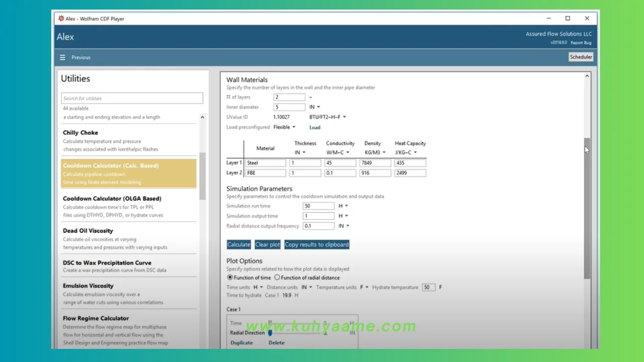Click the Radial Direction slider handle
644x362 pixels.
tap(270, 333)
